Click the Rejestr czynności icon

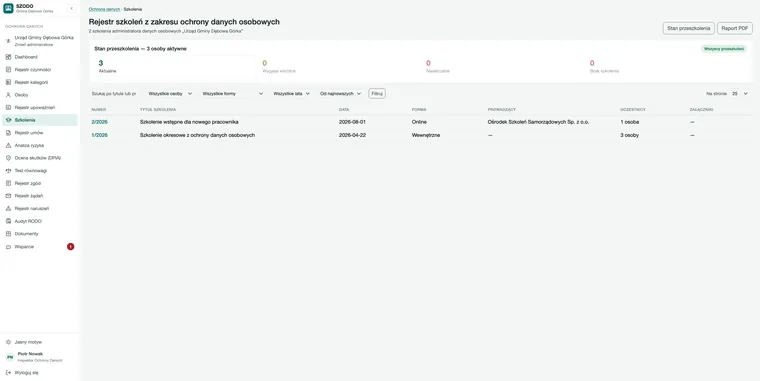click(x=8, y=70)
